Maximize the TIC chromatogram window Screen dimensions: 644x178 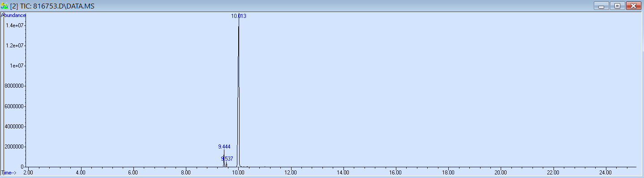617,6
